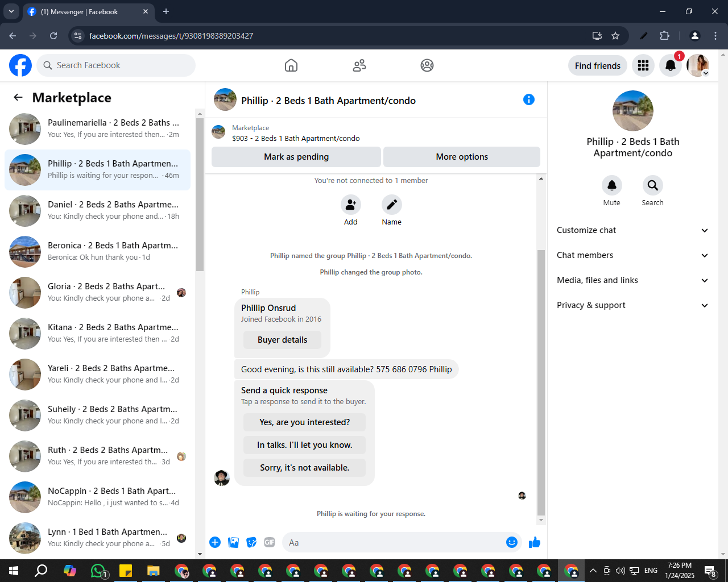Open account profile picture menu
This screenshot has width=728, height=582.
pos(698,65)
